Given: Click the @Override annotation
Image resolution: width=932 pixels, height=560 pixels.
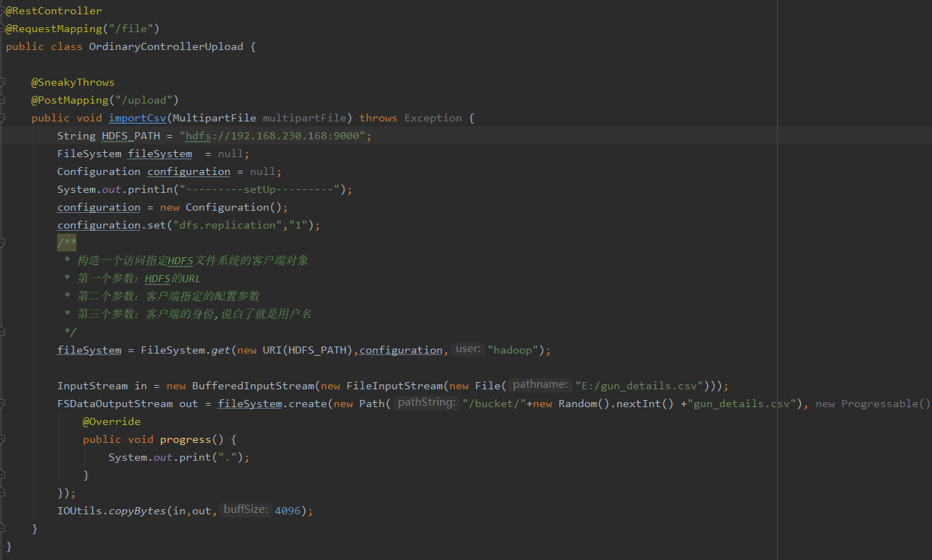Looking at the screenshot, I should point(111,421).
